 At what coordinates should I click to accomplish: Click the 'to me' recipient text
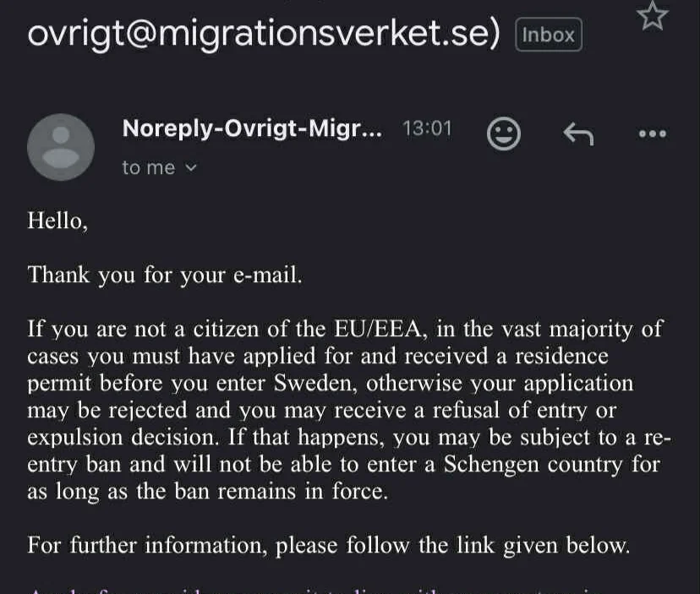point(148,167)
